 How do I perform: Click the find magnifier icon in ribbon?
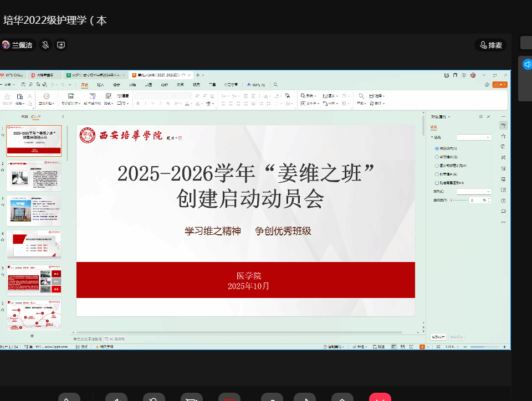click(361, 96)
